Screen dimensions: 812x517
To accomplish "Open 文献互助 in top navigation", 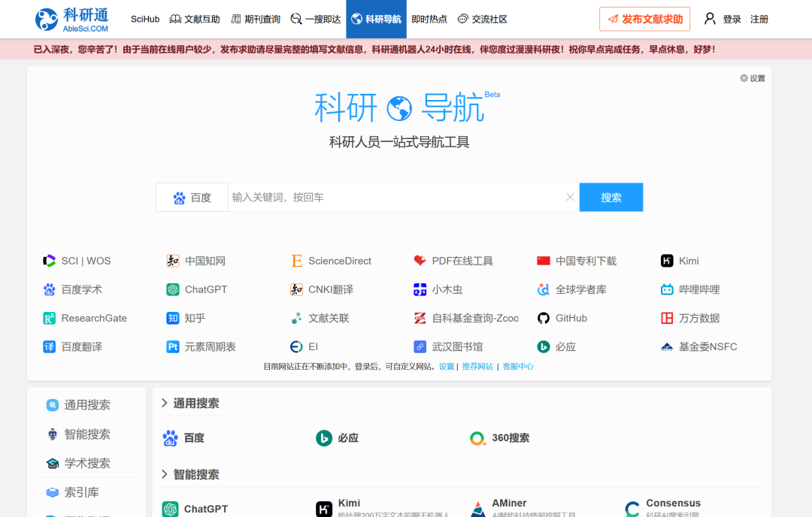I will point(195,19).
